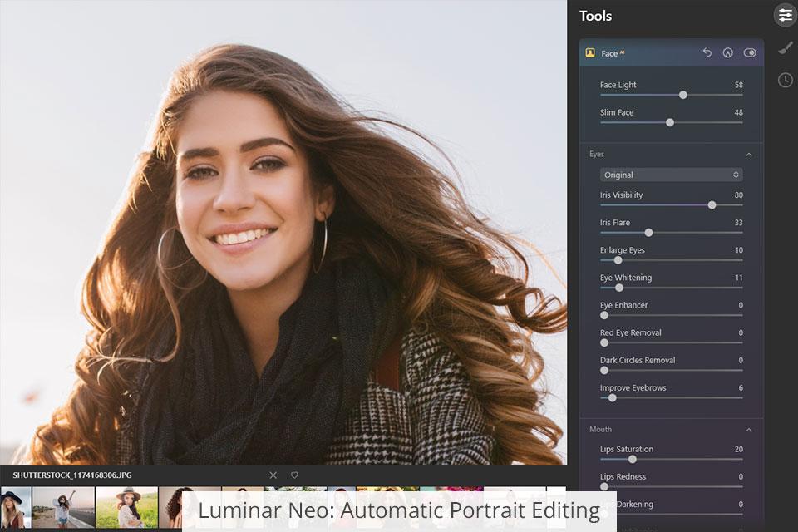Collapse the Mouth section
The image size is (798, 532).
(x=749, y=430)
